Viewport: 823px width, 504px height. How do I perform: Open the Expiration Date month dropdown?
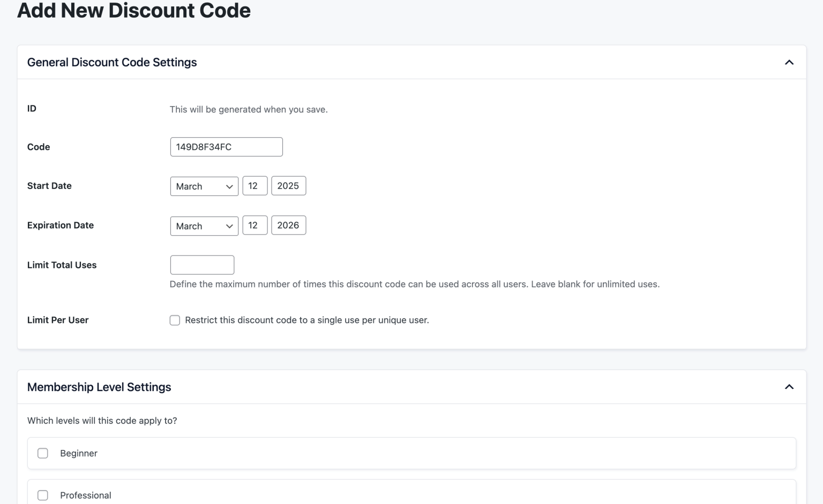coord(204,226)
